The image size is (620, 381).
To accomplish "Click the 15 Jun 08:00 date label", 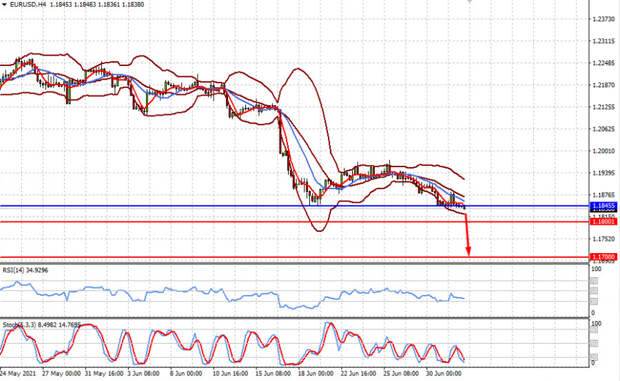I will click(x=272, y=373).
